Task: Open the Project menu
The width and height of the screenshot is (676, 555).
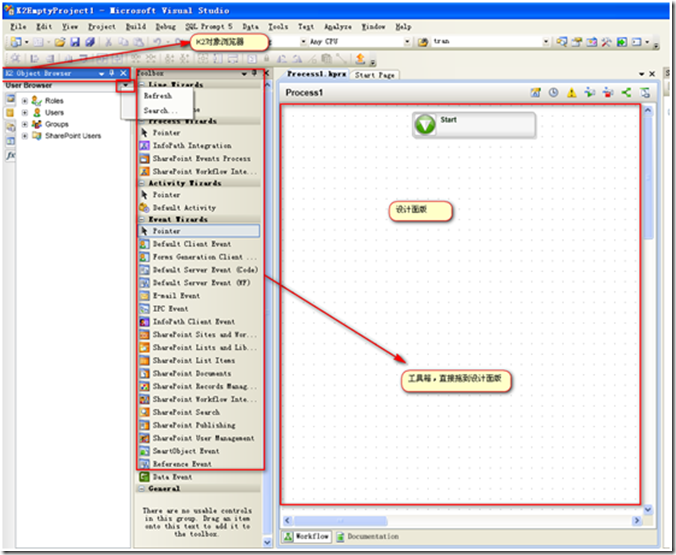Action: pos(102,27)
